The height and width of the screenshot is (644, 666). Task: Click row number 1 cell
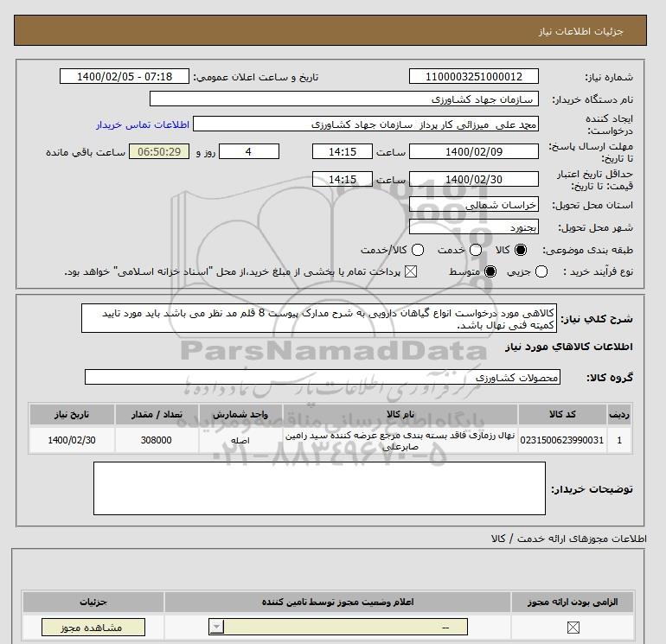(x=619, y=440)
